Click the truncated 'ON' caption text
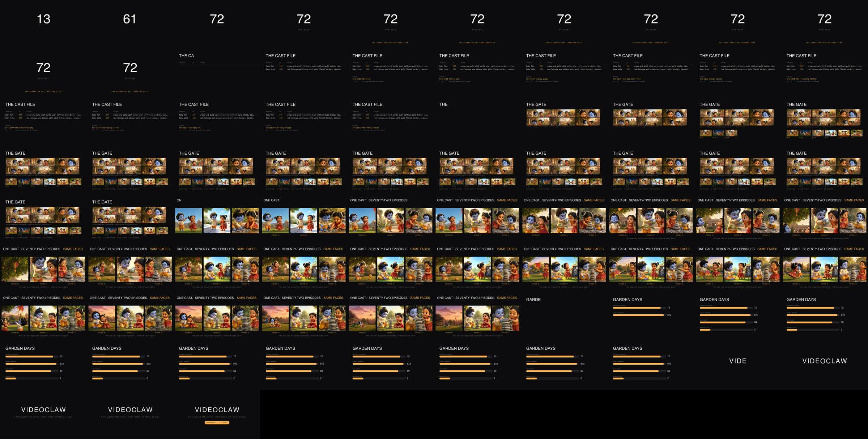 [x=179, y=200]
